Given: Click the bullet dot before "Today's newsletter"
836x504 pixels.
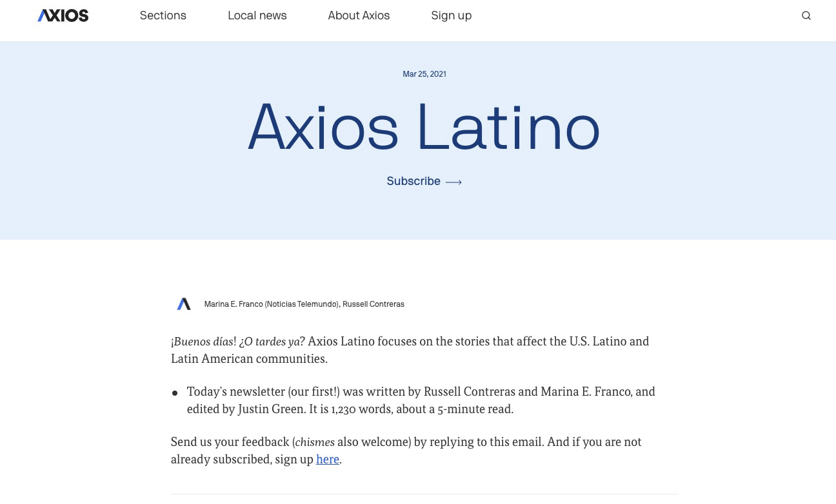Looking at the screenshot, I should point(175,393).
